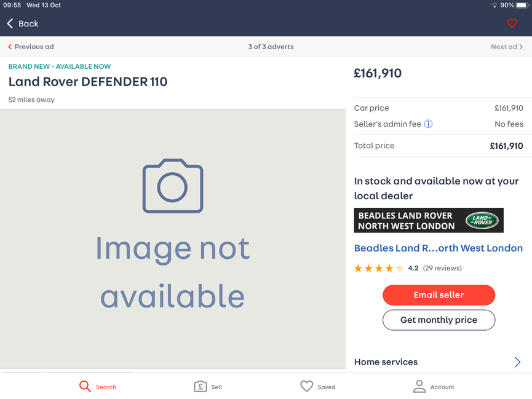Image resolution: width=532 pixels, height=399 pixels.
Task: Click the 'No fees' value
Action: click(509, 124)
